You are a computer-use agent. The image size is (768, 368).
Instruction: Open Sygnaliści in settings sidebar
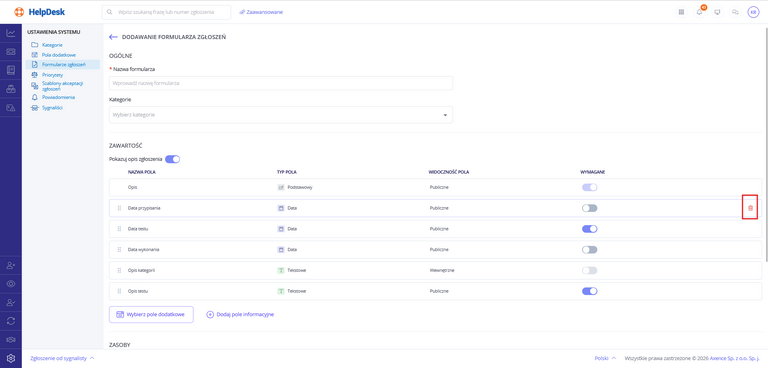click(x=52, y=107)
